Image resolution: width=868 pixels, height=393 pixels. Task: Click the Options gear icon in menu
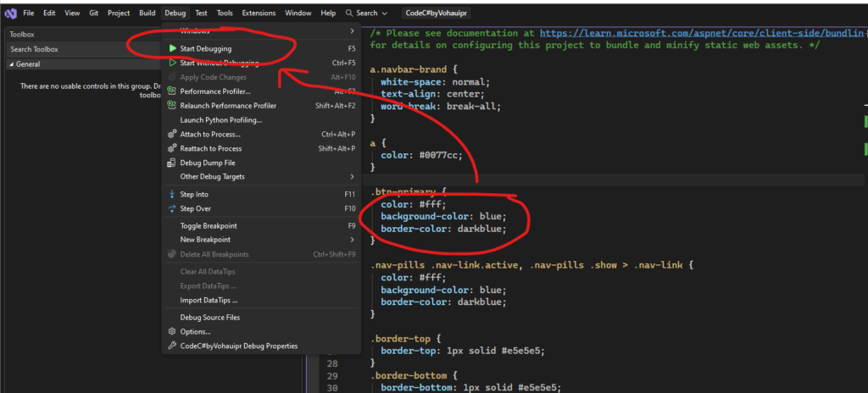(x=172, y=331)
